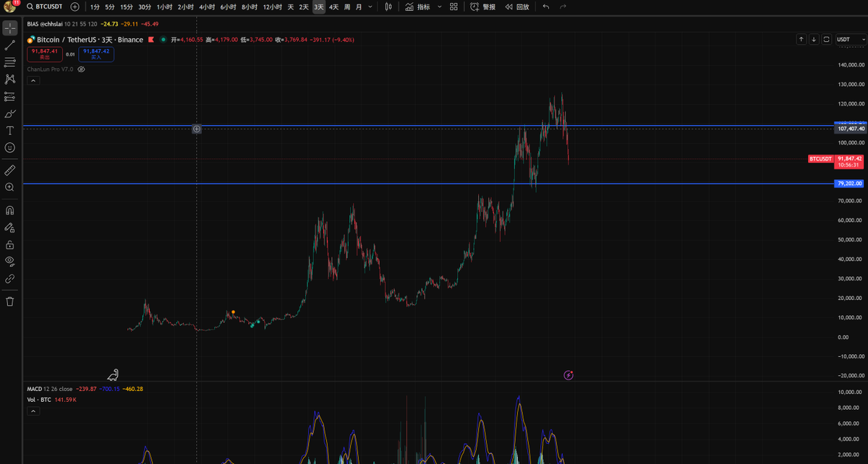This screenshot has width=868, height=464.
Task: Switch to 1分 timeframe
Action: pyautogui.click(x=95, y=7)
